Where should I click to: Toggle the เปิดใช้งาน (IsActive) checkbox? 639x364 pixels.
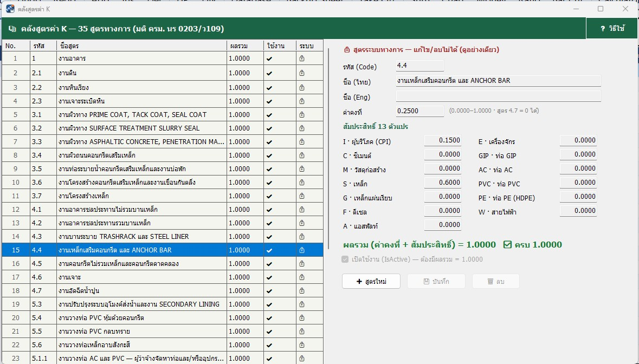[345, 259]
